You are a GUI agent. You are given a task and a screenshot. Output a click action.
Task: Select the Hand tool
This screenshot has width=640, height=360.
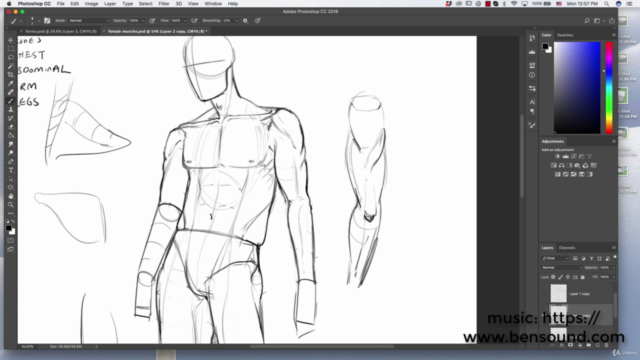tap(11, 196)
